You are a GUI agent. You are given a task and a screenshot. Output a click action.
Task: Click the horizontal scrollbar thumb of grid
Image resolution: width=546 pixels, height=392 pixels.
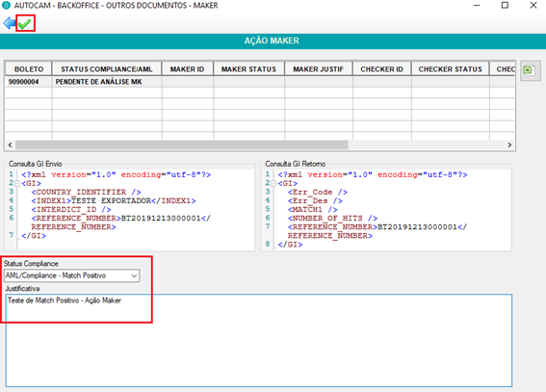point(181,144)
